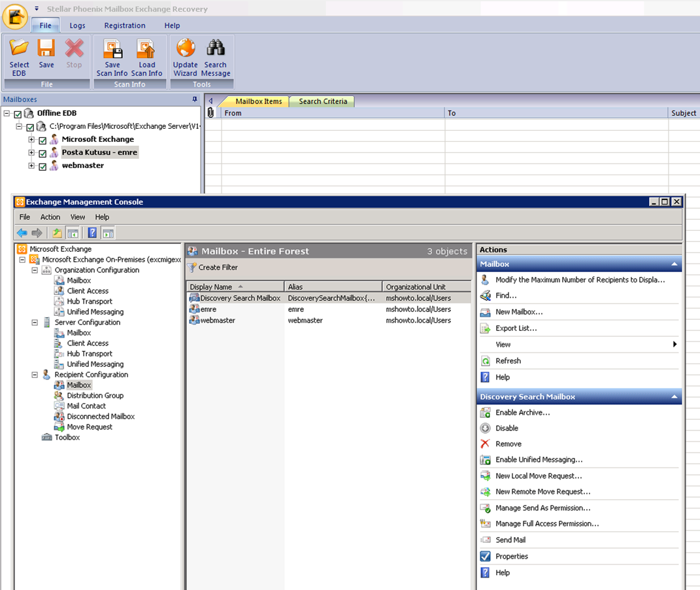Uncheck the webmaster mailbox checkbox
This screenshot has height=590, width=700.
pos(42,167)
